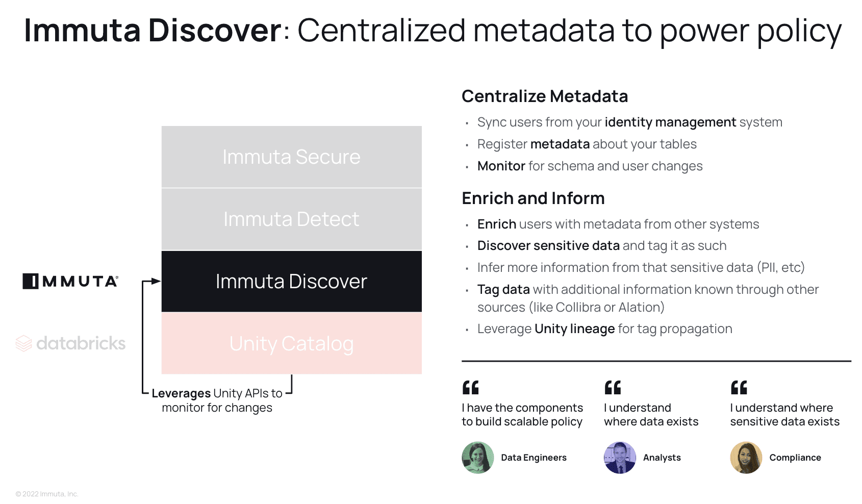Select the Compliance avatar photo
Screen dimensions: 862x504
click(x=746, y=458)
